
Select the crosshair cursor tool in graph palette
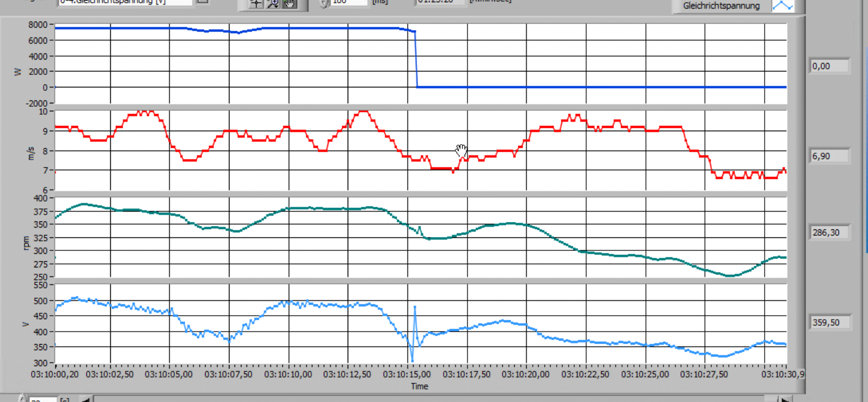[257, 3]
